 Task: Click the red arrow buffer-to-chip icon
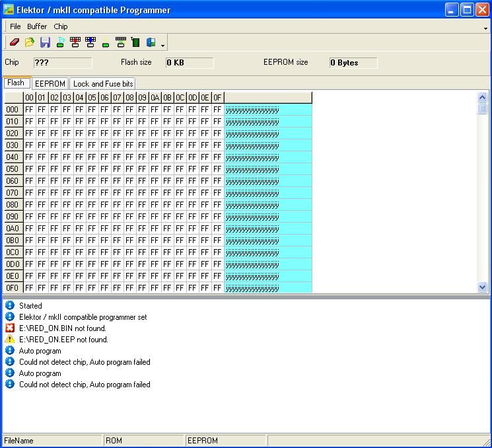[75, 43]
